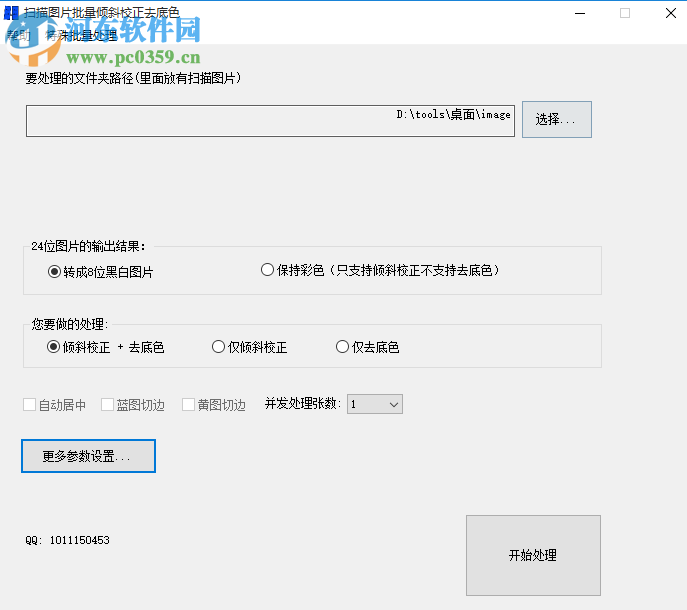Expand the 并发处理张数 dropdown
687x610 pixels.
pyautogui.click(x=375, y=404)
